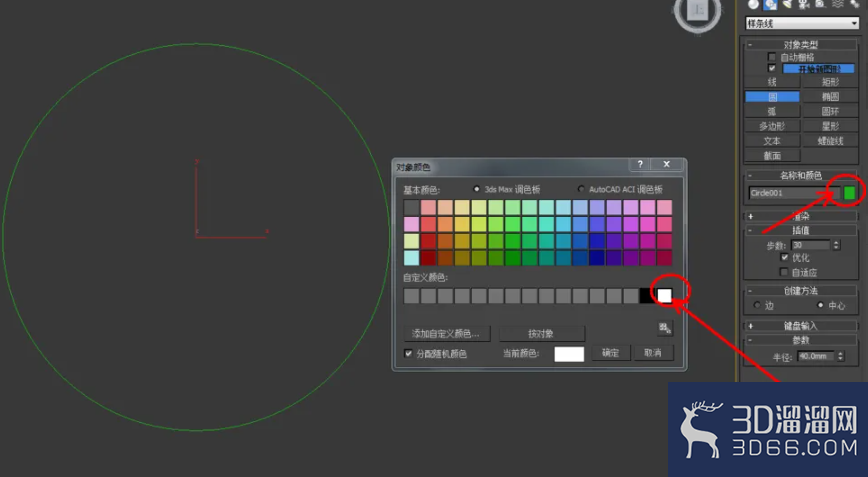
Task: Click the 文本 shape button
Action: 772,141
